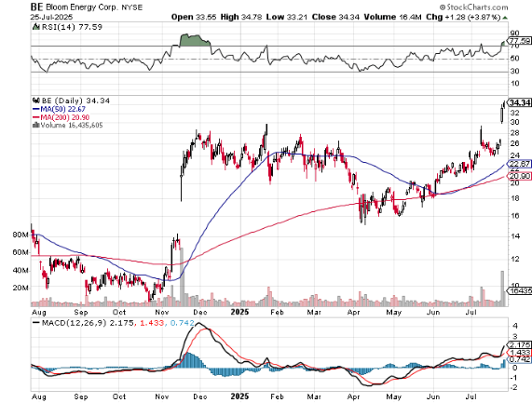
Task: Click the Sep label on the MACD panel's time axis
Action: tap(81, 396)
